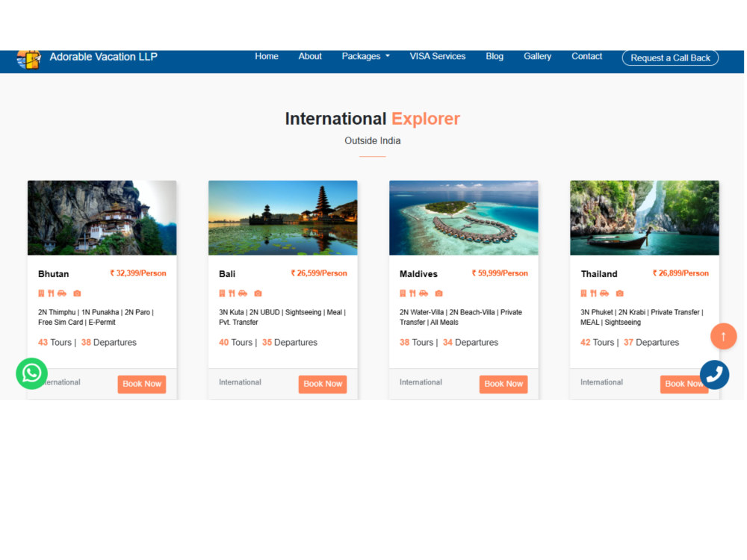747x560 pixels.
Task: Click '2N Thimphu' itinerary text
Action: (x=57, y=312)
